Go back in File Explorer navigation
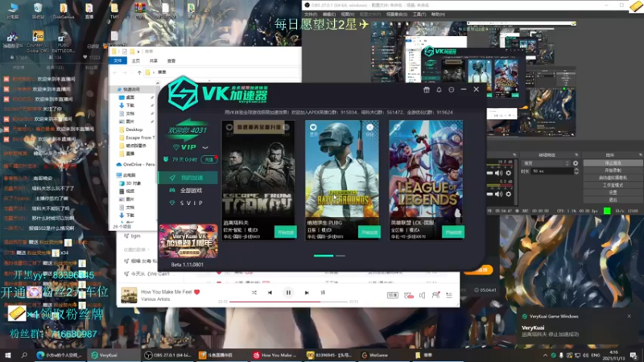644x362 pixels. pos(115,72)
